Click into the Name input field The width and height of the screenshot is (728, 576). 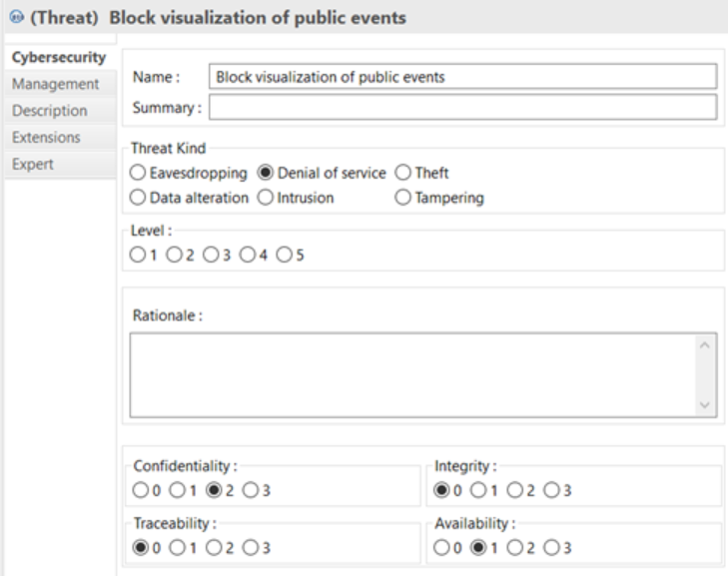pos(463,77)
